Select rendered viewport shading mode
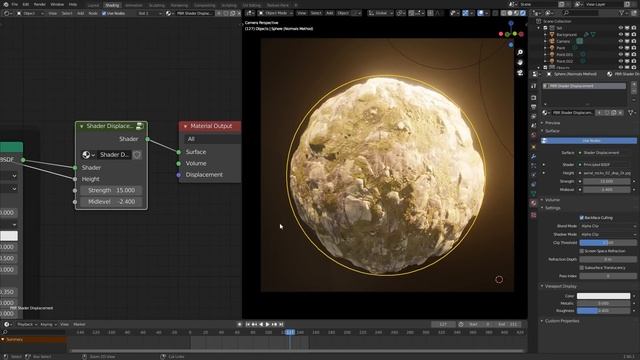The height and width of the screenshot is (360, 640). 523,13
